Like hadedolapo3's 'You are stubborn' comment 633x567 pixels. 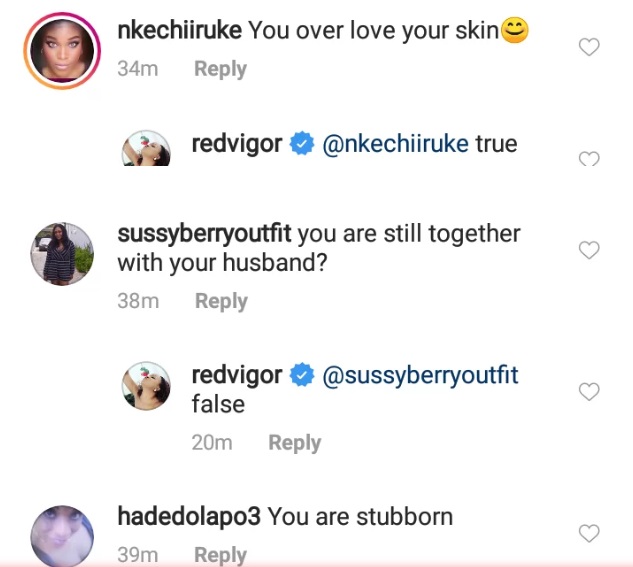[x=590, y=534]
